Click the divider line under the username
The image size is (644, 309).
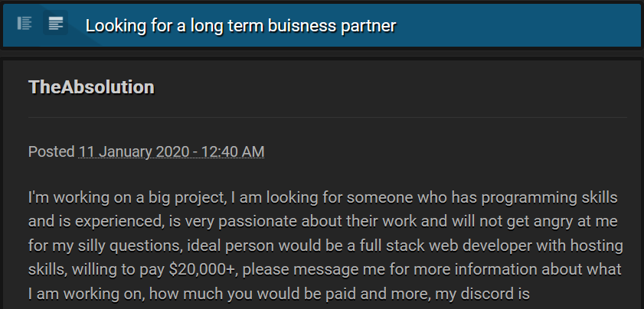click(x=327, y=117)
